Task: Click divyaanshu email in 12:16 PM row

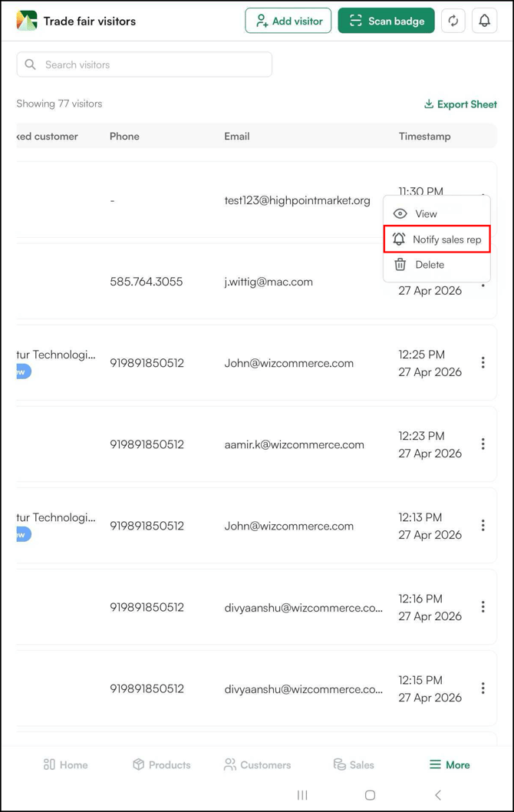Action: 303,607
